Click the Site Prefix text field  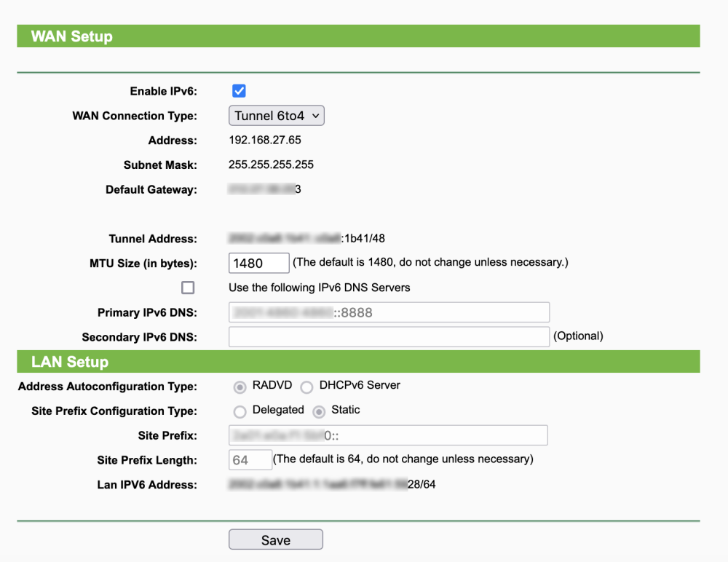pos(388,435)
